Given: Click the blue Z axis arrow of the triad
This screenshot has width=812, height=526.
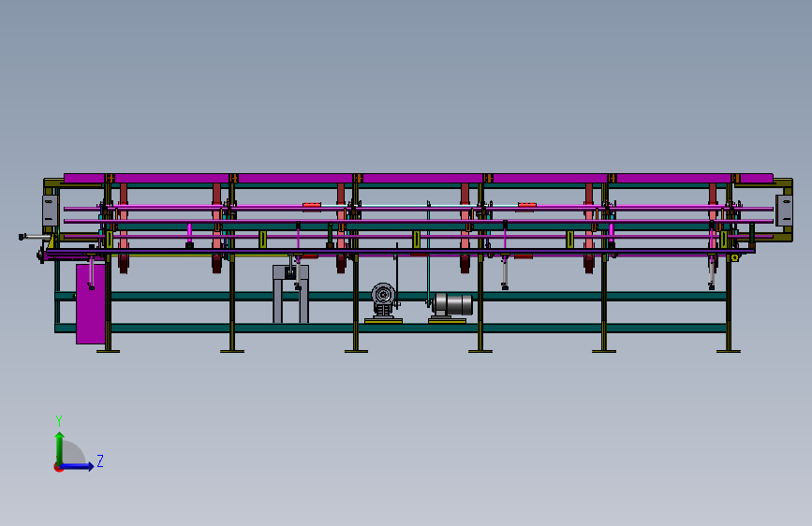Looking at the screenshot, I should pos(78,466).
